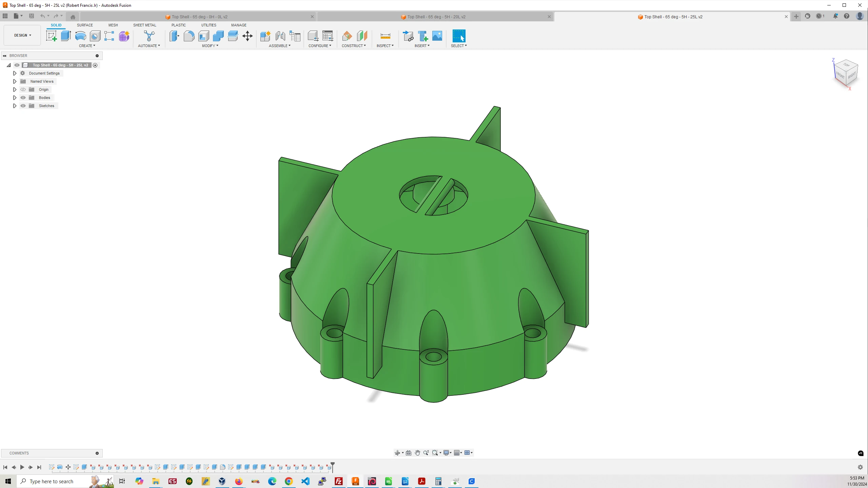Expand the Origin node
Screen dimensions: 868x488
tap(15, 89)
